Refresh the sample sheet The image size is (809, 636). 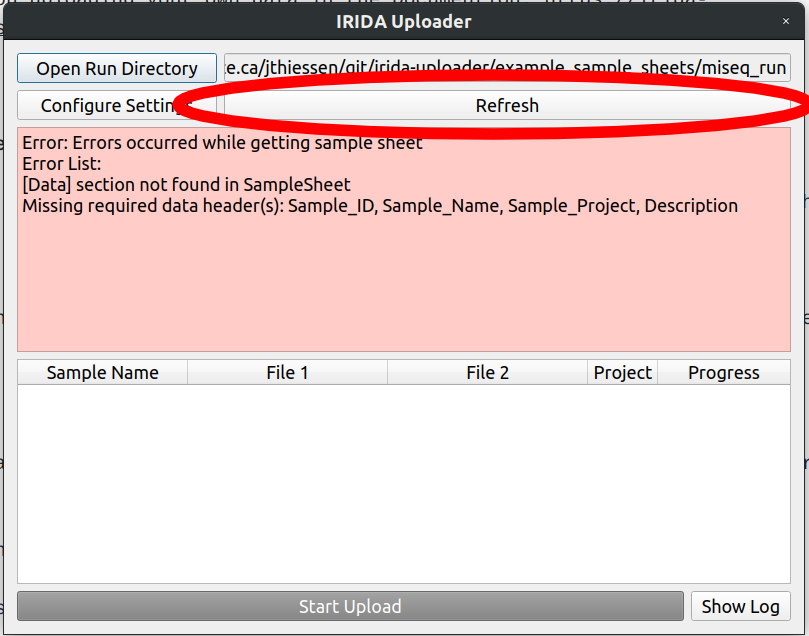[507, 105]
